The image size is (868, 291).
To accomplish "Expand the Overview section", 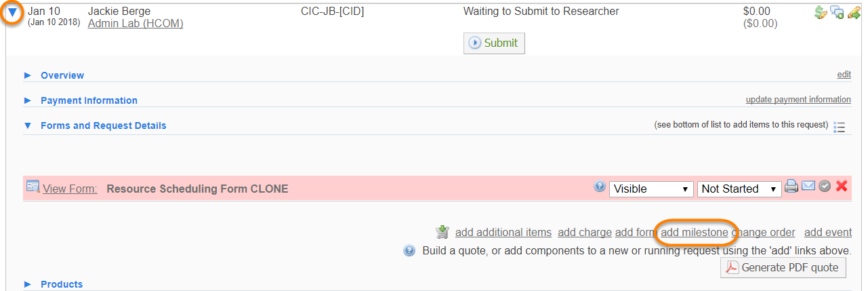I will coord(28,75).
